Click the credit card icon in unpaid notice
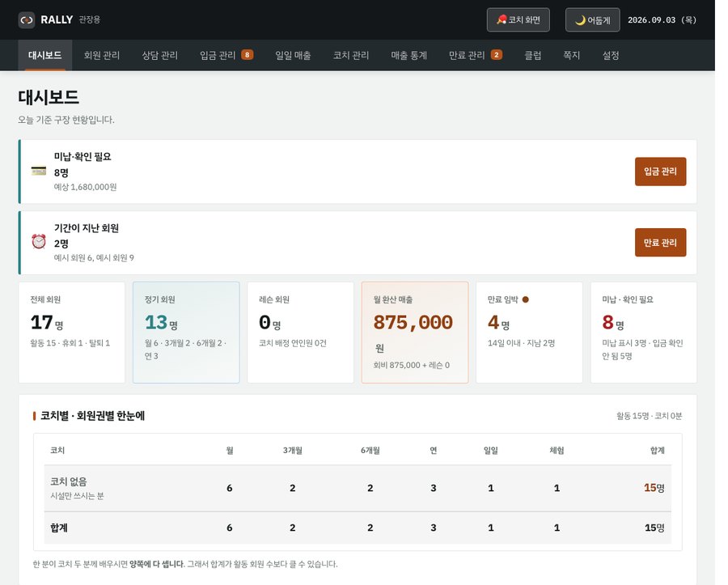This screenshot has height=585, width=728. tap(39, 171)
